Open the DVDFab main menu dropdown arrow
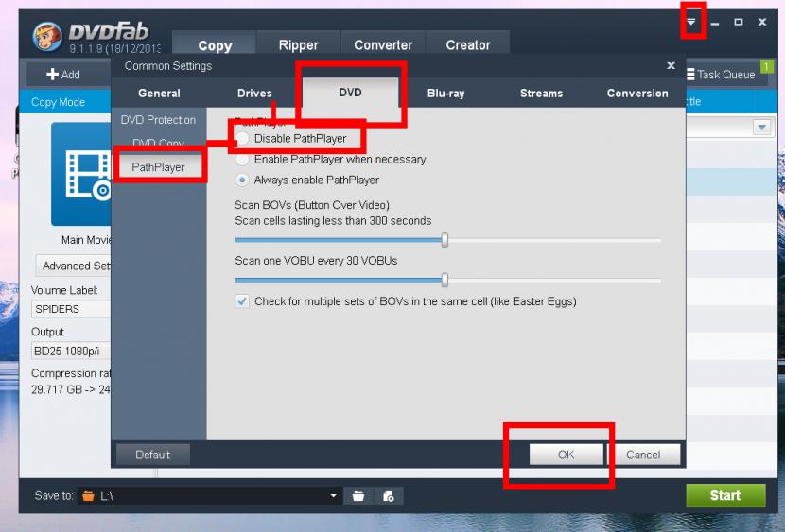Screen dimensions: 785x532 click(x=690, y=22)
